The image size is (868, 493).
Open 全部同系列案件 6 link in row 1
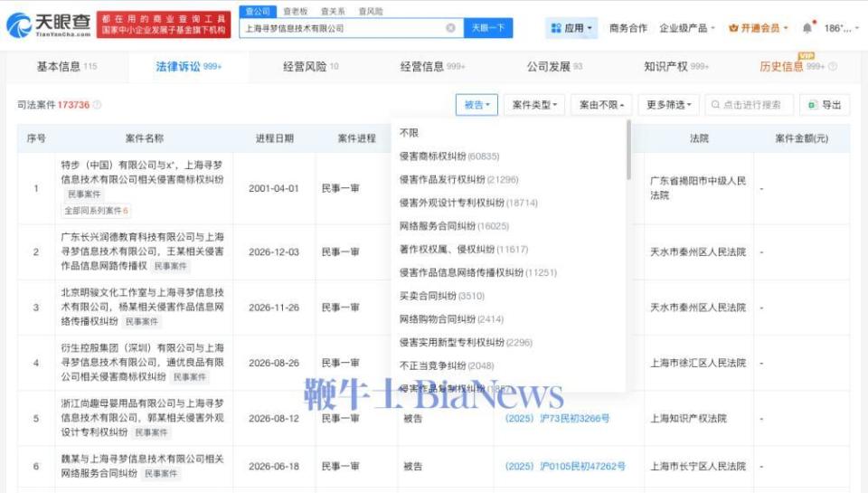click(97, 211)
